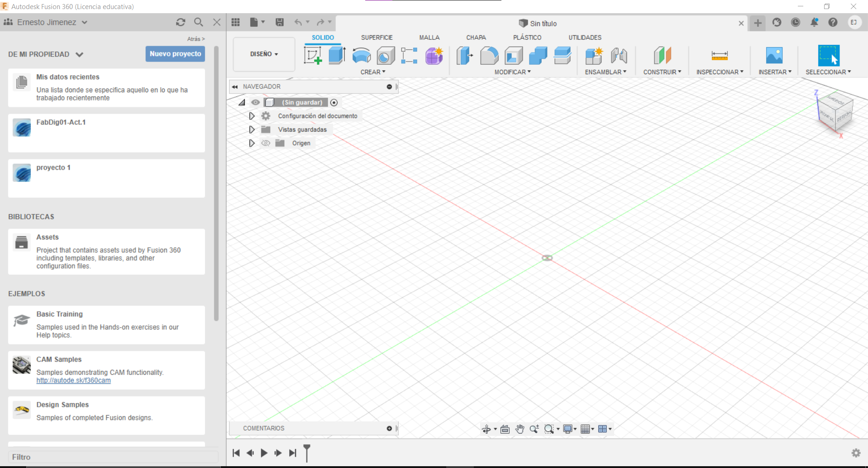Switch to the UTILIDADES tab
The image size is (868, 468).
[x=585, y=38]
